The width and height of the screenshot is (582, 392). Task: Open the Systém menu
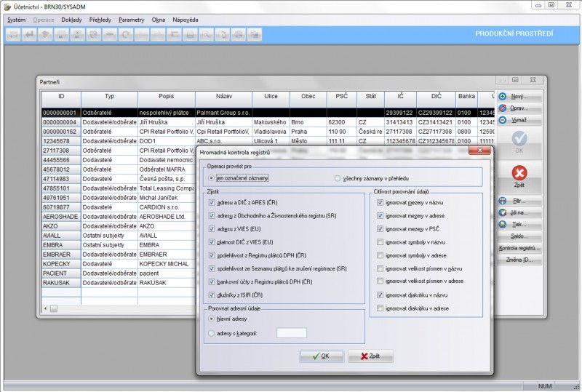(x=16, y=19)
